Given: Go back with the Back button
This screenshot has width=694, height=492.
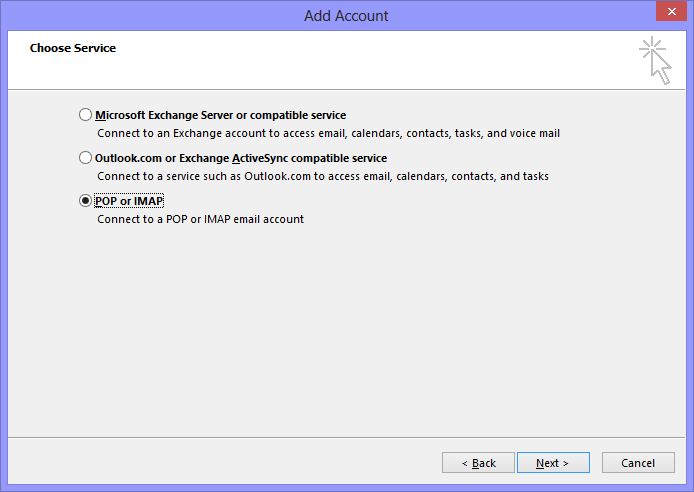Looking at the screenshot, I should click(478, 463).
